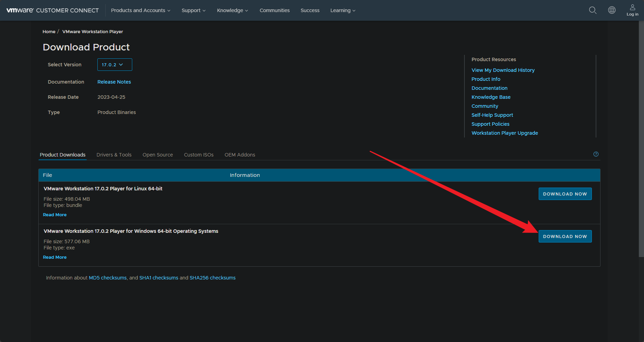644x342 pixels.
Task: Open the Support dropdown menu
Action: 193,10
